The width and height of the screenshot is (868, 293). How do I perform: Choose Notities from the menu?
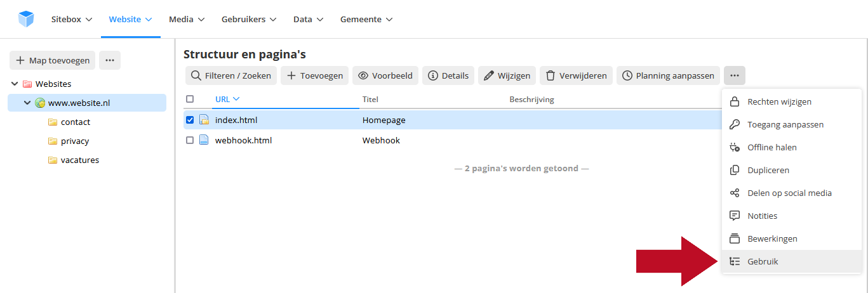click(792, 216)
